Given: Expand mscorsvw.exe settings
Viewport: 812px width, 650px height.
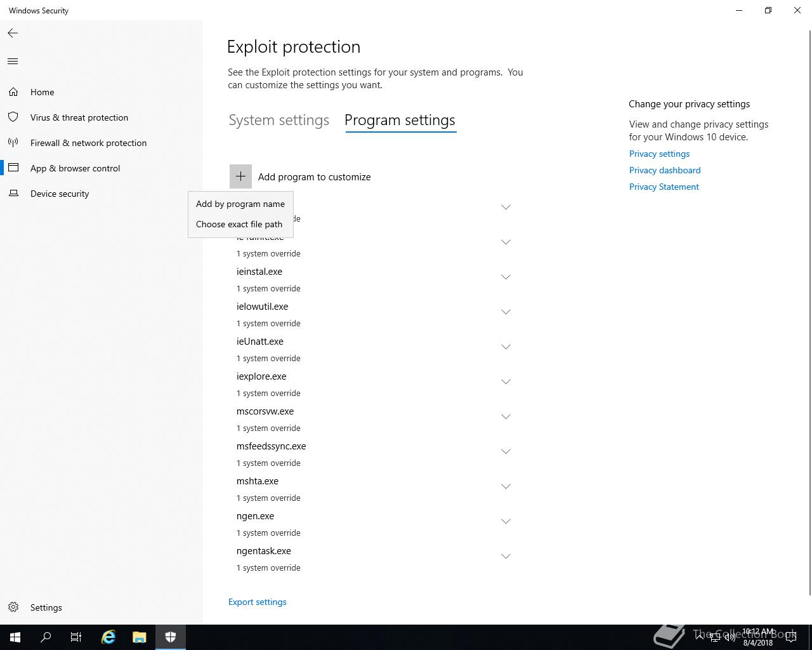Looking at the screenshot, I should [506, 416].
